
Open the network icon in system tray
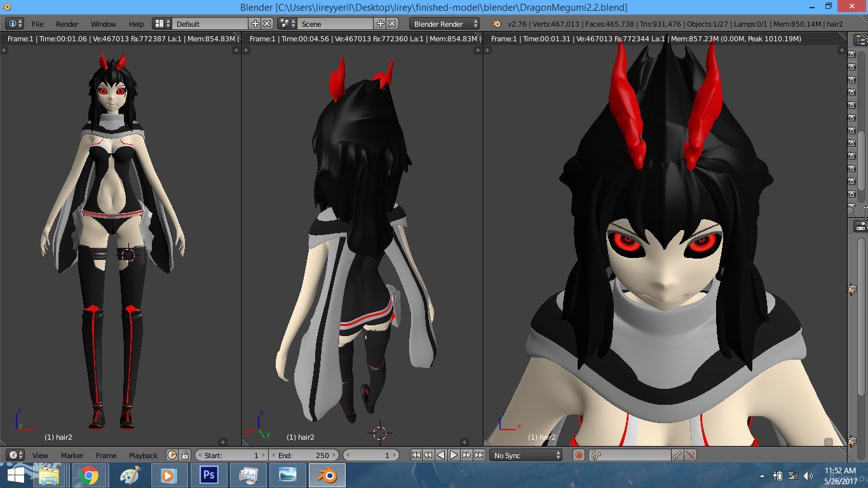[793, 475]
